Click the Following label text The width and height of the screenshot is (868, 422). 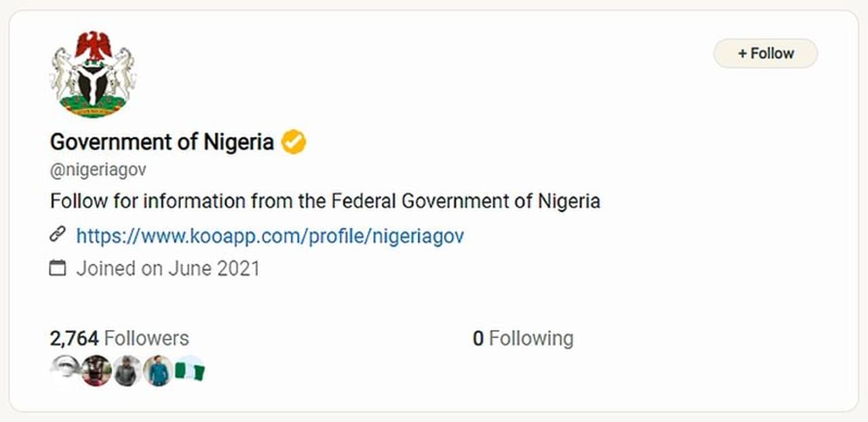[x=531, y=338]
